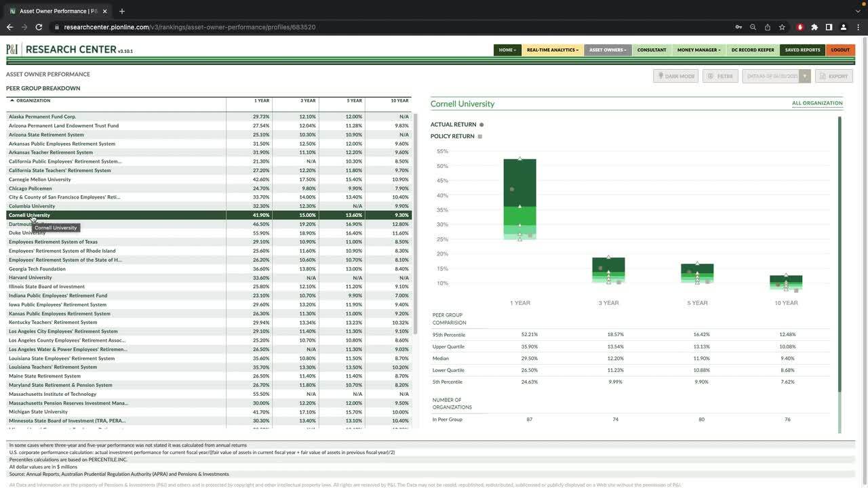This screenshot has width=868, height=488.
Task: Select Harvard University row
Action: (209, 277)
